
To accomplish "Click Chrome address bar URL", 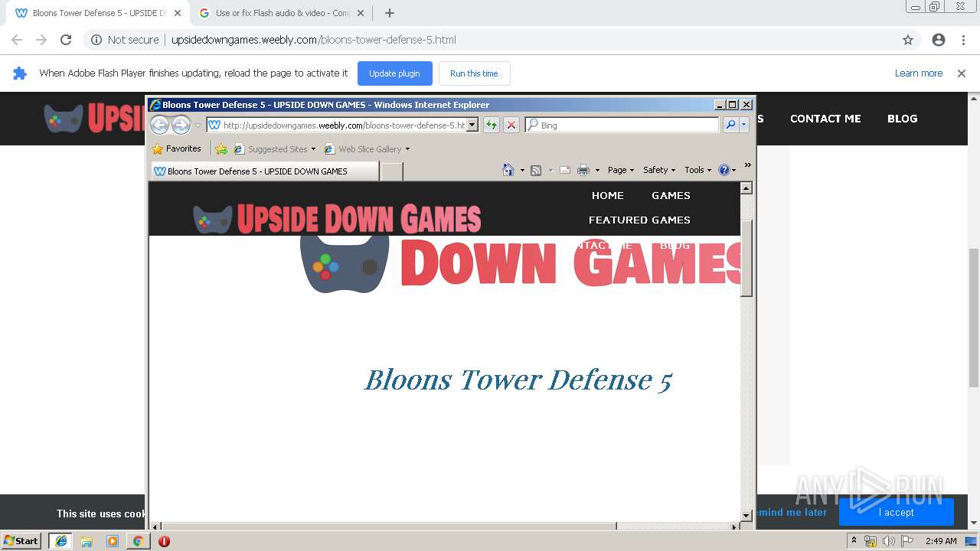I will [314, 40].
